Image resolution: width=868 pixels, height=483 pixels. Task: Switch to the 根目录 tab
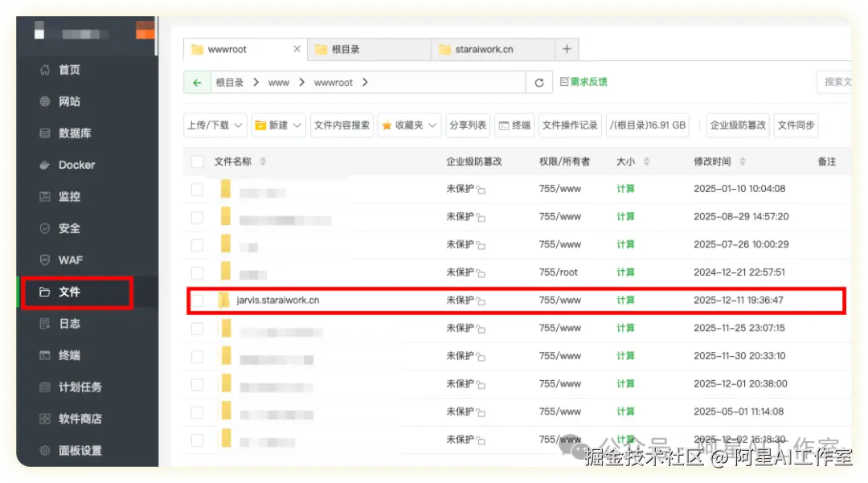click(x=369, y=49)
